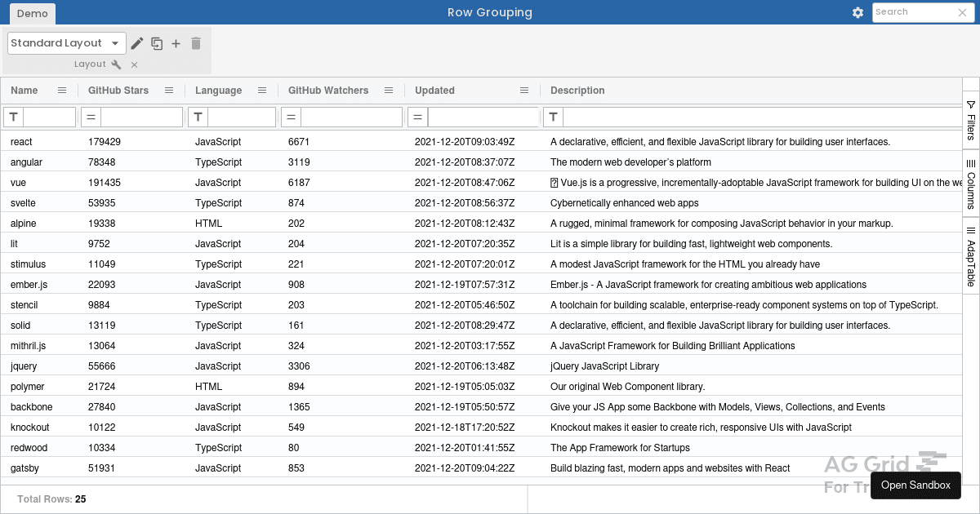Image resolution: width=980 pixels, height=514 pixels.
Task: Click the Open Sandbox button
Action: [x=915, y=485]
